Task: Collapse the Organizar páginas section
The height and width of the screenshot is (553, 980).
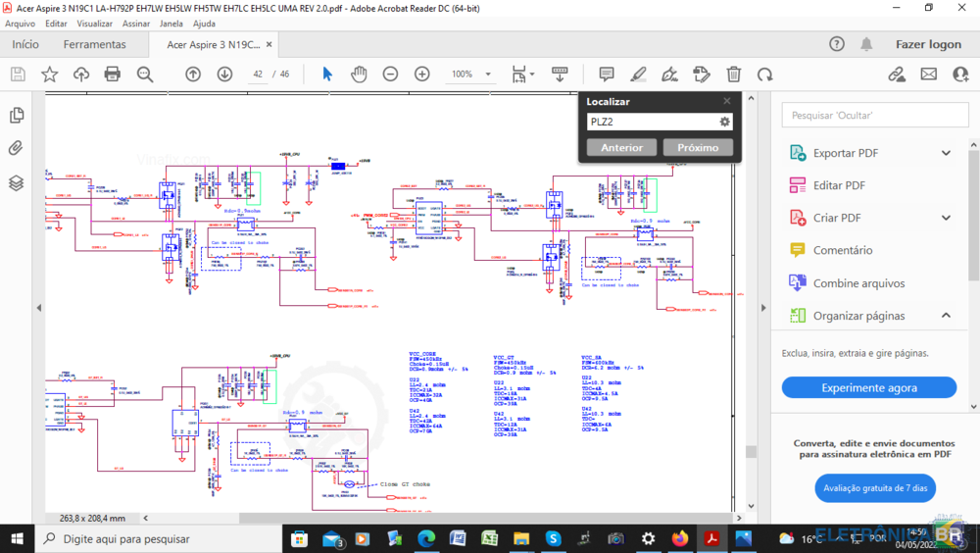Action: point(946,316)
